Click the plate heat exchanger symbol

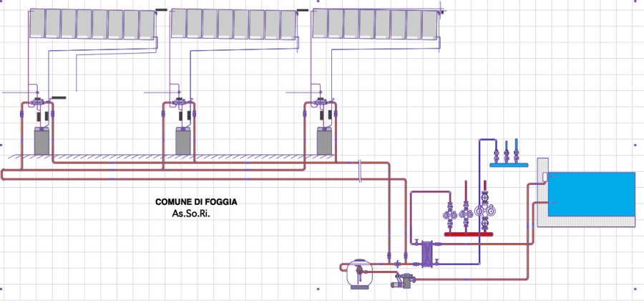(428, 254)
